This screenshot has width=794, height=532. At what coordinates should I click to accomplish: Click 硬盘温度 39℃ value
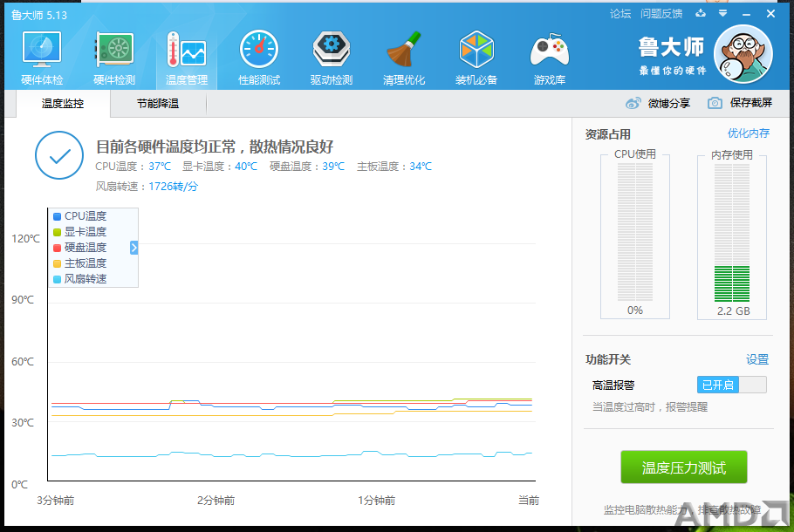(333, 167)
